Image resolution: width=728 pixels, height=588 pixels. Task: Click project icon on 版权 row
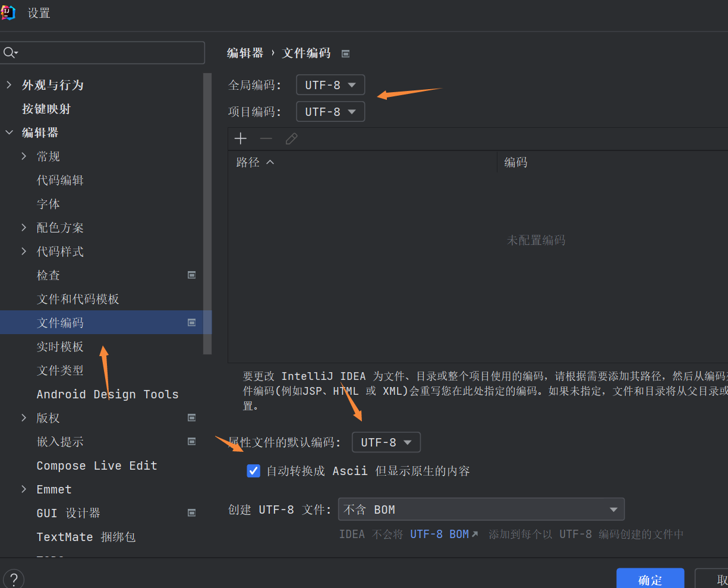pyautogui.click(x=192, y=417)
